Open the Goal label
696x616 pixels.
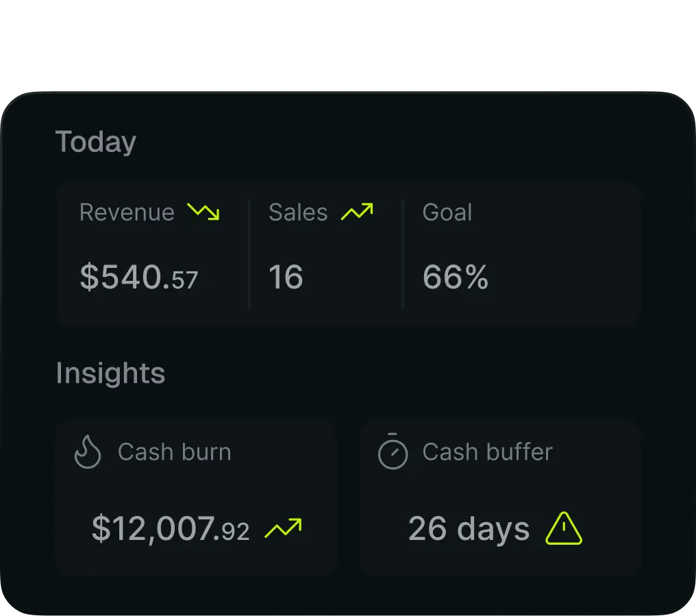[447, 212]
